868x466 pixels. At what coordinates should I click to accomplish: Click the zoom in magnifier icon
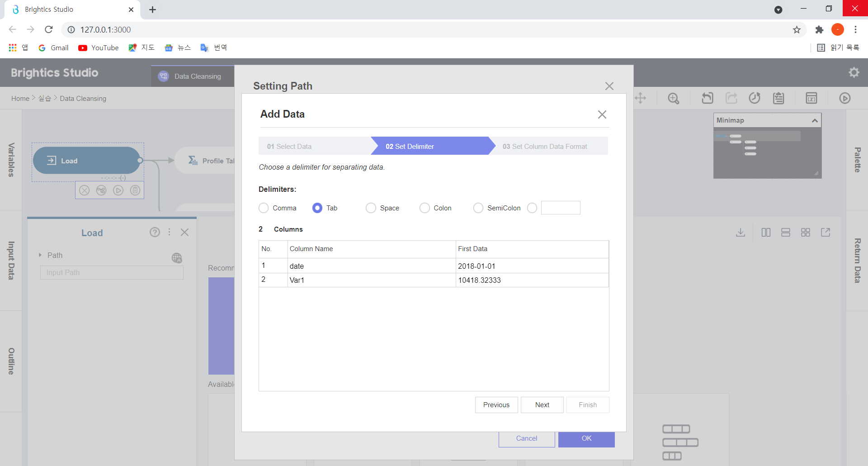coord(674,98)
